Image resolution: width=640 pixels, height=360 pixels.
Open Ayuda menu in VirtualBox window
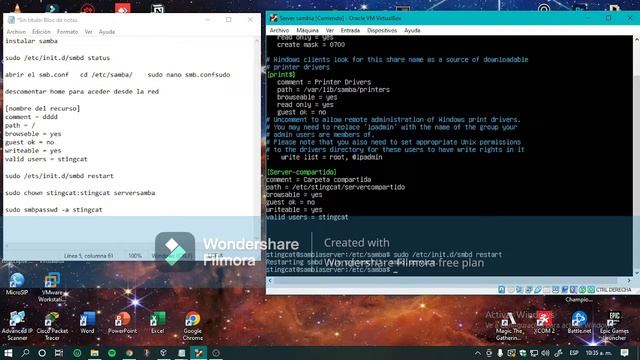point(412,31)
